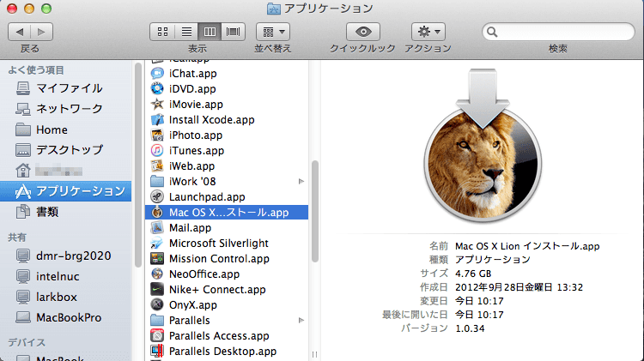
Task: Click the iChat.app icon
Action: pyautogui.click(x=157, y=74)
